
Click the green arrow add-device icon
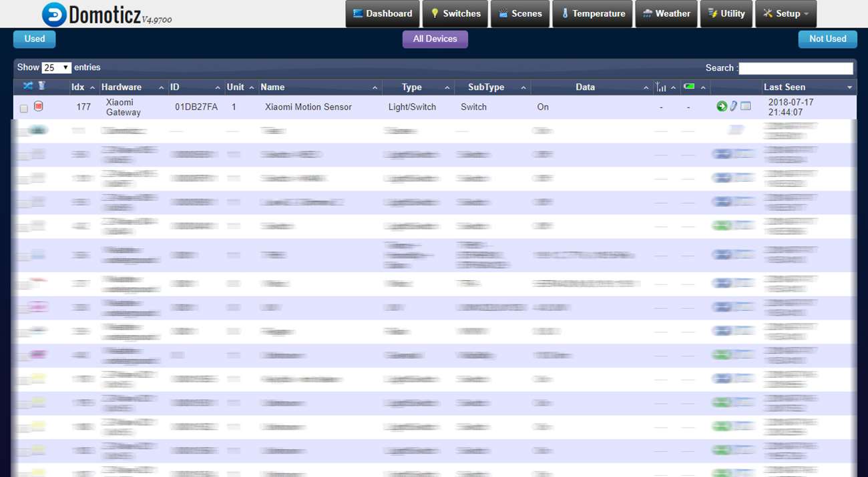pyautogui.click(x=721, y=107)
